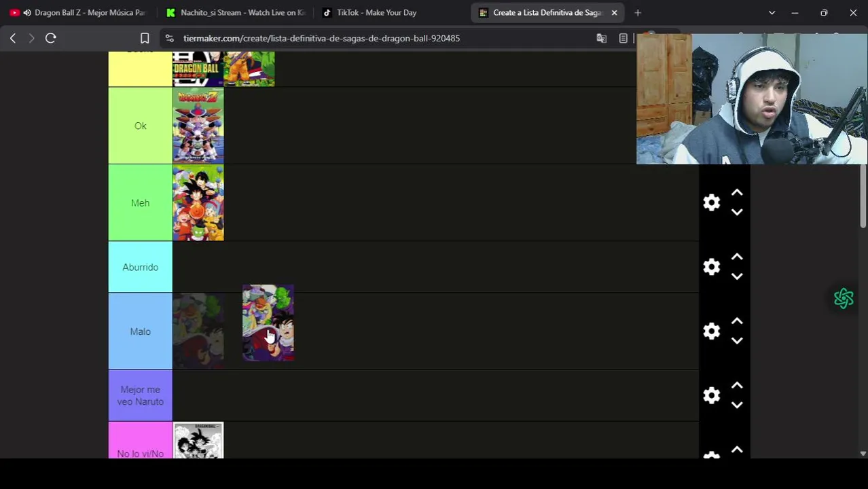Open settings gear for Malo tier

tap(711, 331)
